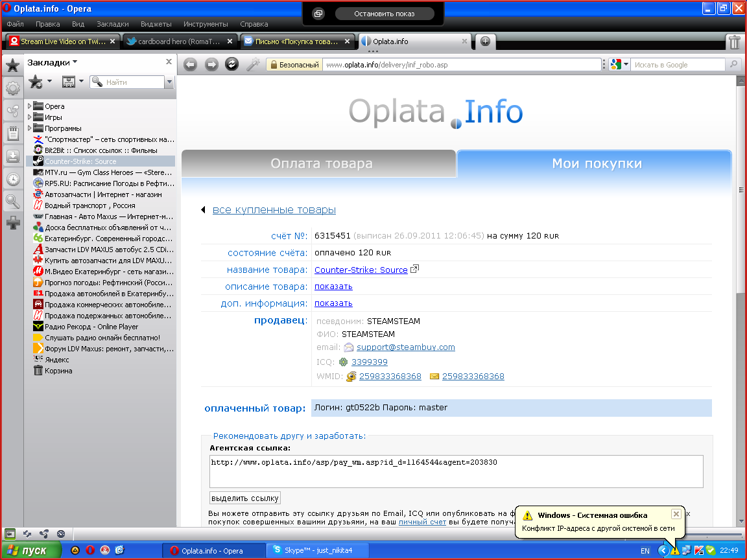
Task: Switch to Stream Live Video tab
Action: pos(62,41)
